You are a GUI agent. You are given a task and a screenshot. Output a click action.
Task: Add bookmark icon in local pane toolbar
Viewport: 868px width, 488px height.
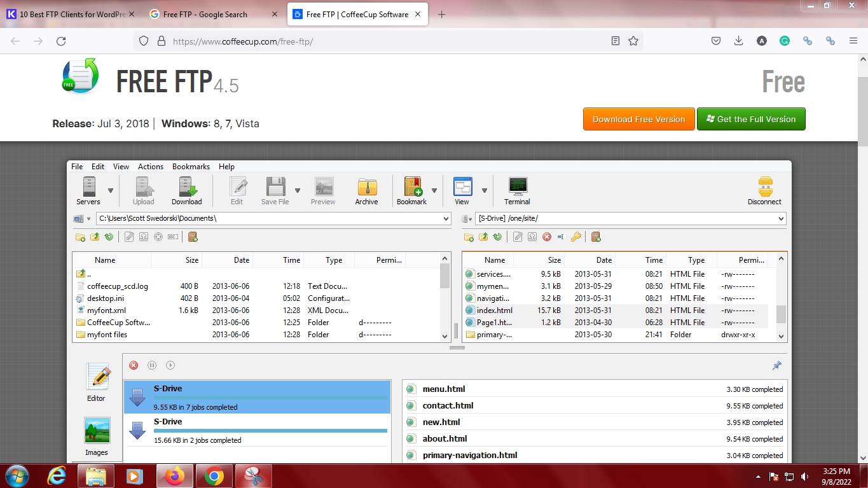(x=193, y=237)
